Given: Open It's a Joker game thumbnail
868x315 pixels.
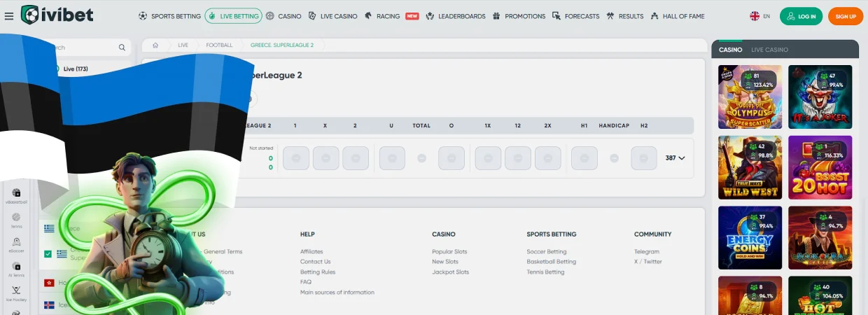Looking at the screenshot, I should pos(820,97).
